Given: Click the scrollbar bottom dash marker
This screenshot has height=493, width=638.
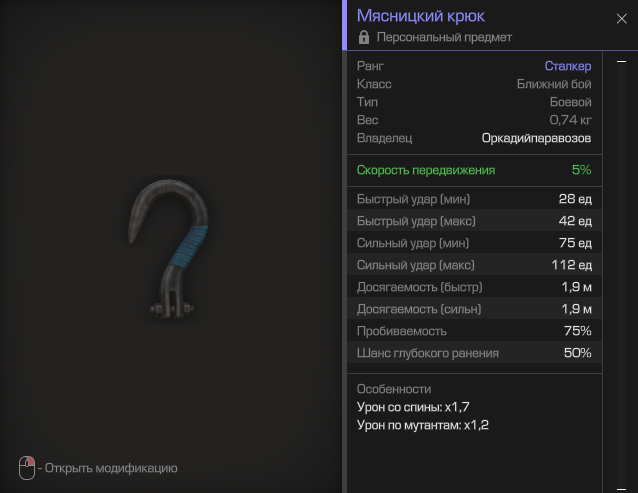Looking at the screenshot, I should (x=621, y=489).
